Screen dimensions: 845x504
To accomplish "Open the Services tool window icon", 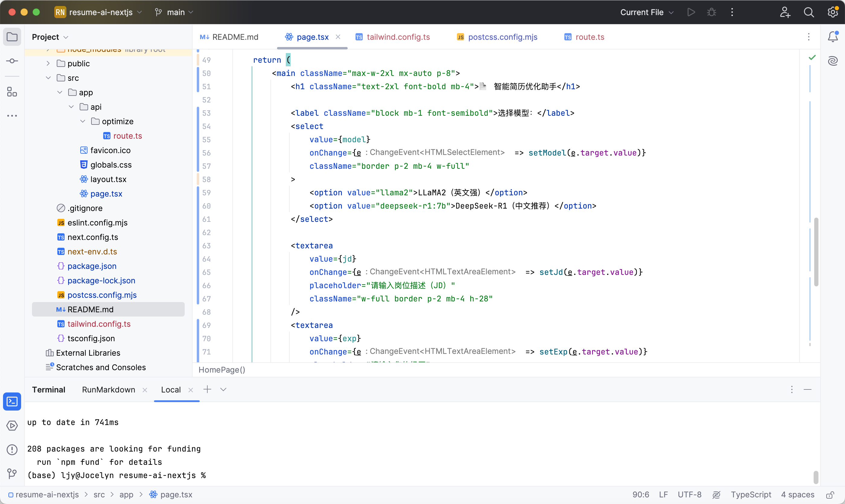I will (x=12, y=426).
